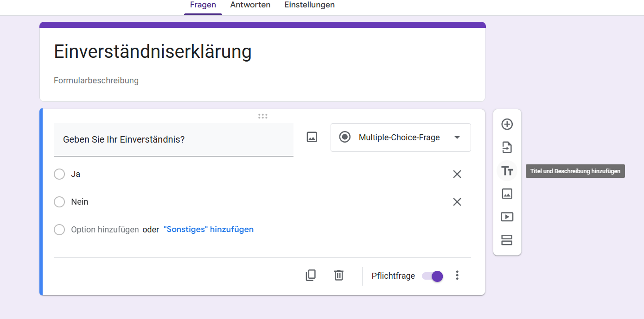Select the Ja radio button
Screen dimensions: 644x319
pos(59,174)
